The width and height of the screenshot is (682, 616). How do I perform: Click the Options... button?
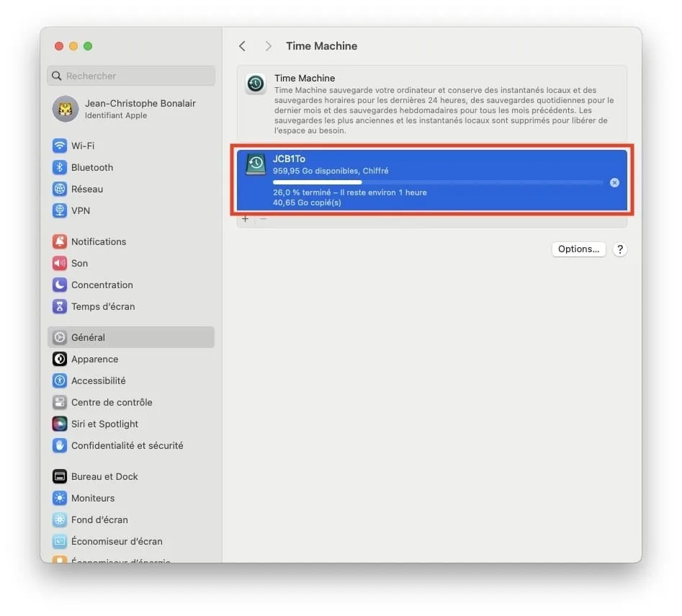578,249
